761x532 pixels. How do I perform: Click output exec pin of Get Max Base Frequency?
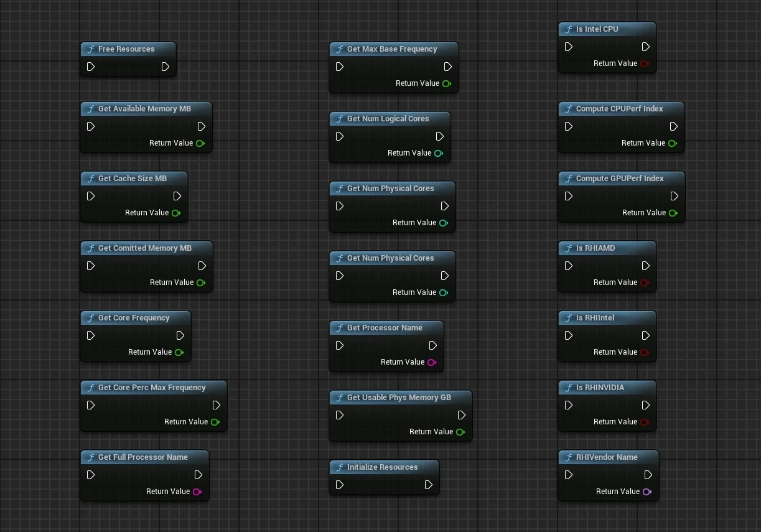(448, 67)
